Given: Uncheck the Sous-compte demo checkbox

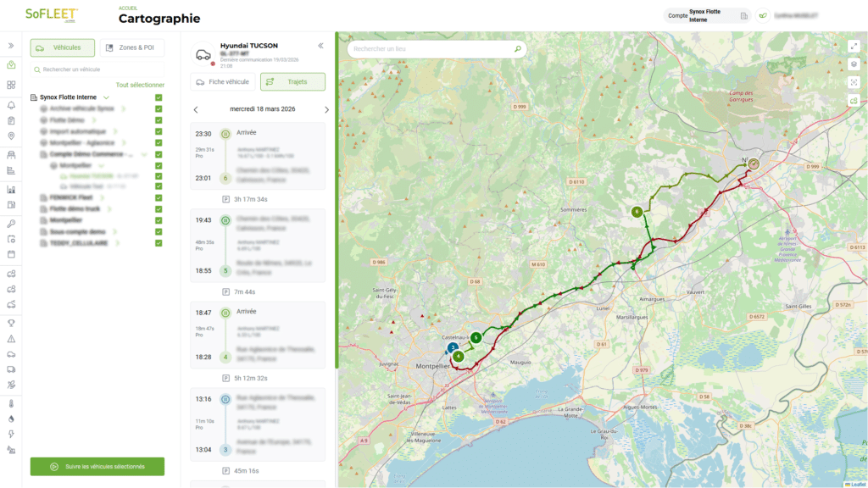Looking at the screenshot, I should click(159, 232).
